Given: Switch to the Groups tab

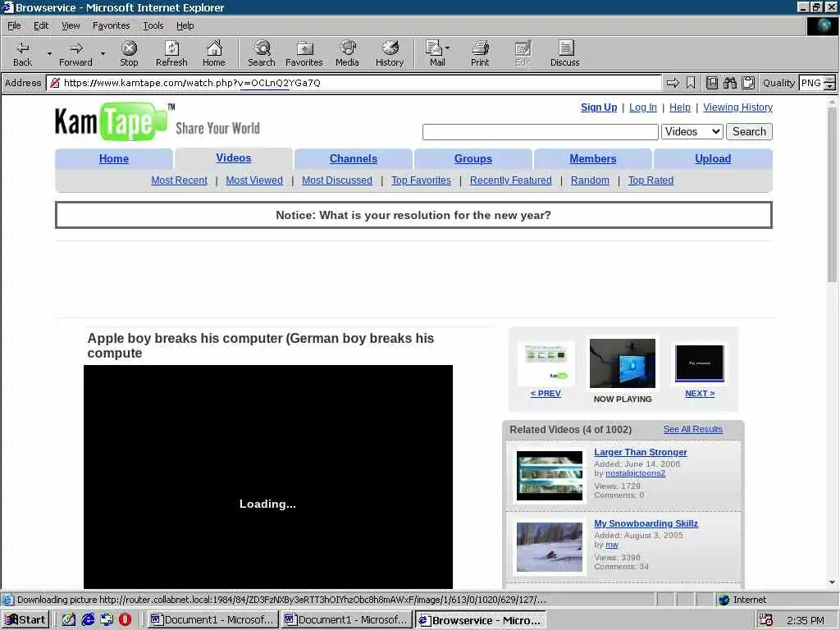Looking at the screenshot, I should point(473,158).
